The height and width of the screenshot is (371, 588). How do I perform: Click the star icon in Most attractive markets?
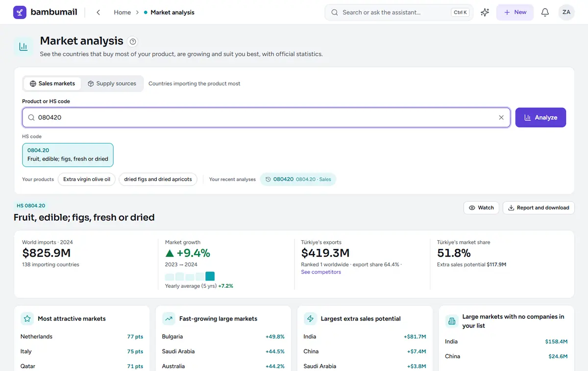point(27,319)
